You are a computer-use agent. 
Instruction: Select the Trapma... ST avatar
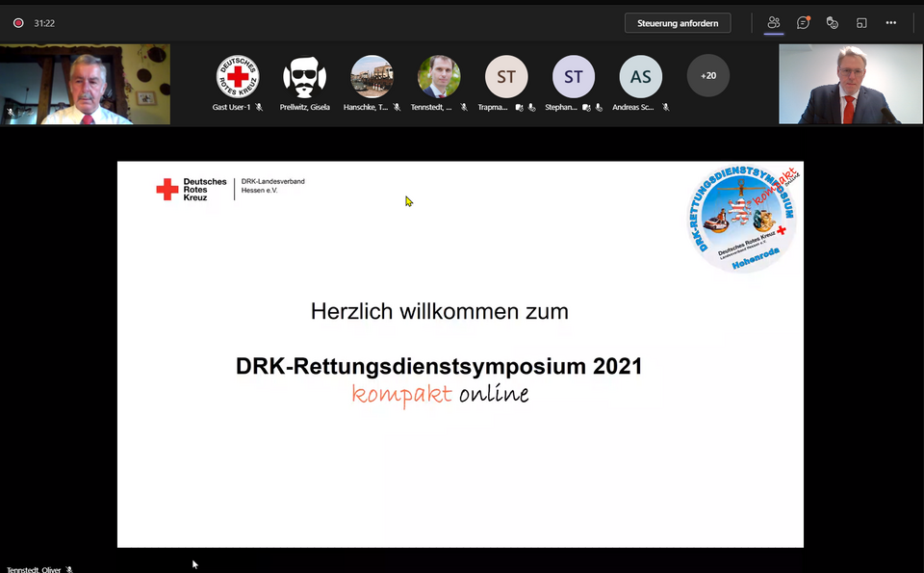tap(506, 76)
